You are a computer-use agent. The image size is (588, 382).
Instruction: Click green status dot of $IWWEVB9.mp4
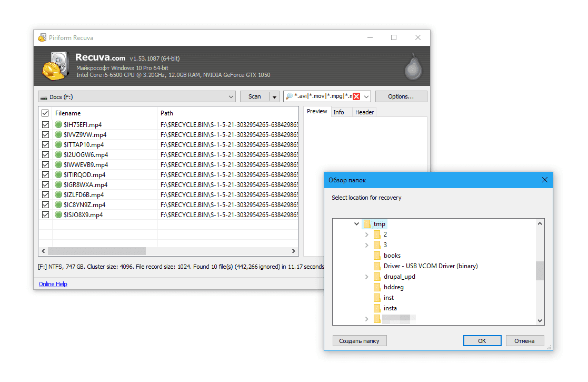tap(58, 165)
